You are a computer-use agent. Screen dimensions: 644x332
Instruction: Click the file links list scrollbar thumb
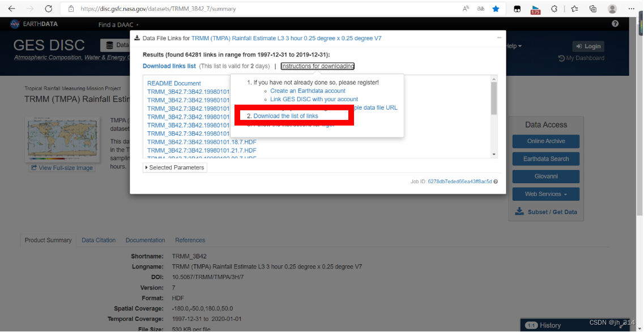pos(494,98)
